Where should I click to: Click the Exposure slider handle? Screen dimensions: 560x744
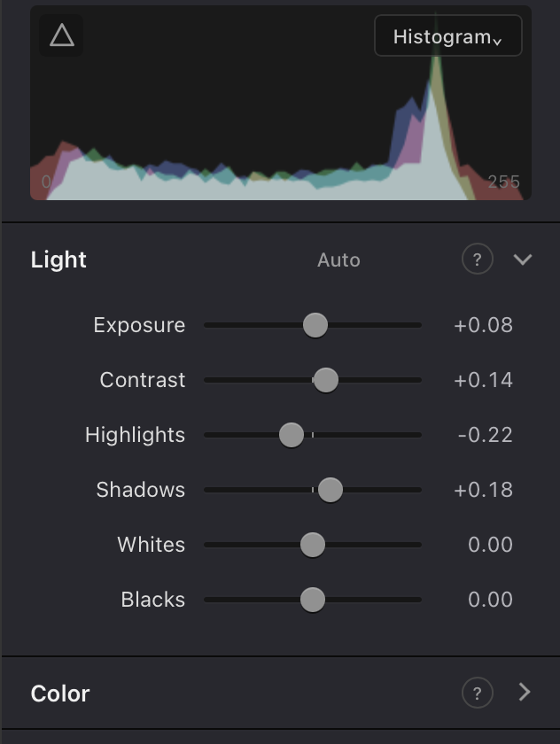click(315, 326)
